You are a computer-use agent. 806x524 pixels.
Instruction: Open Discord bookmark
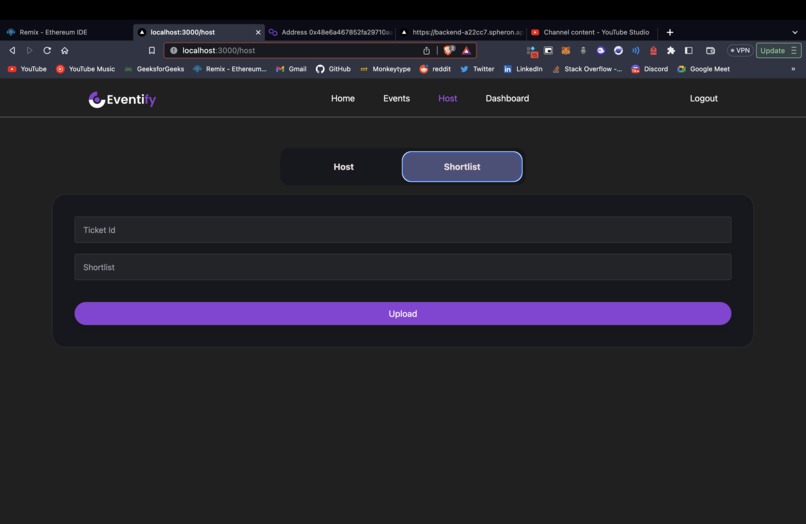coord(650,69)
